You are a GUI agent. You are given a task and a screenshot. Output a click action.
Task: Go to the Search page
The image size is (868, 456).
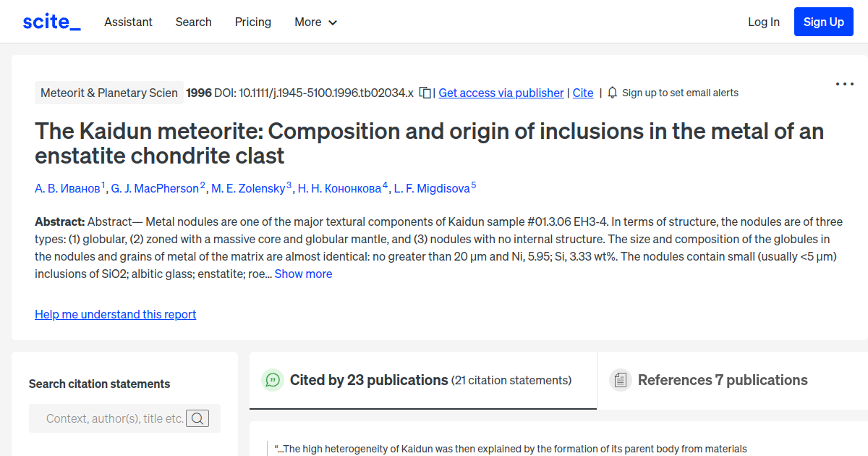pyautogui.click(x=193, y=22)
